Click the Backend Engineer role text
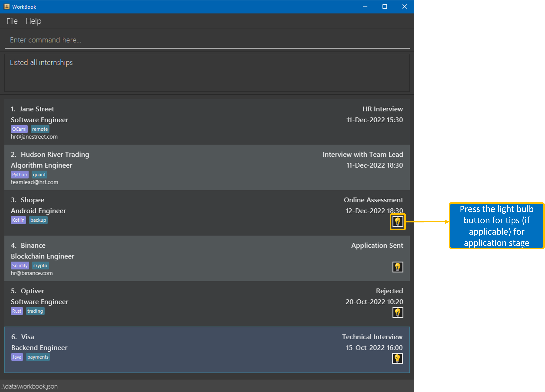The image size is (545, 392). point(39,348)
